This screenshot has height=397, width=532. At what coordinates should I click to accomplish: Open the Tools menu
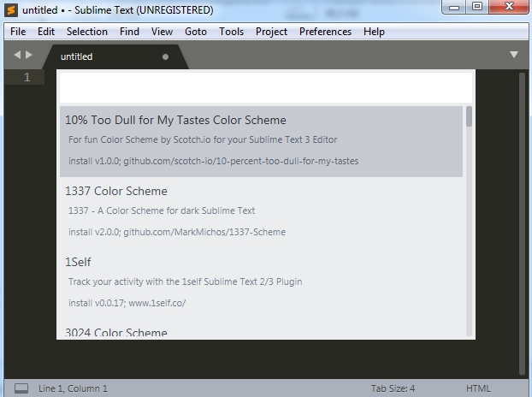point(231,32)
